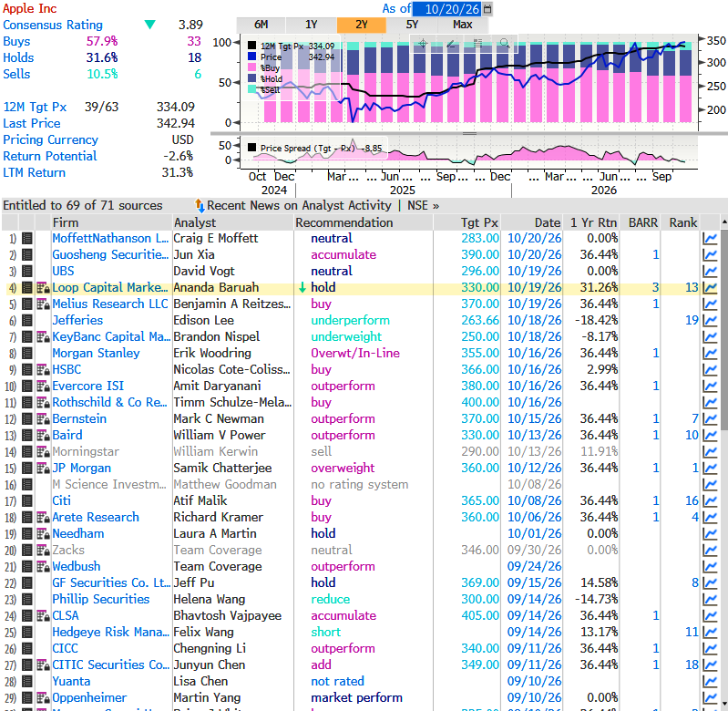728x711 pixels.
Task: Select the zoom magnifier tool on the chart
Action: pyautogui.click(x=505, y=44)
